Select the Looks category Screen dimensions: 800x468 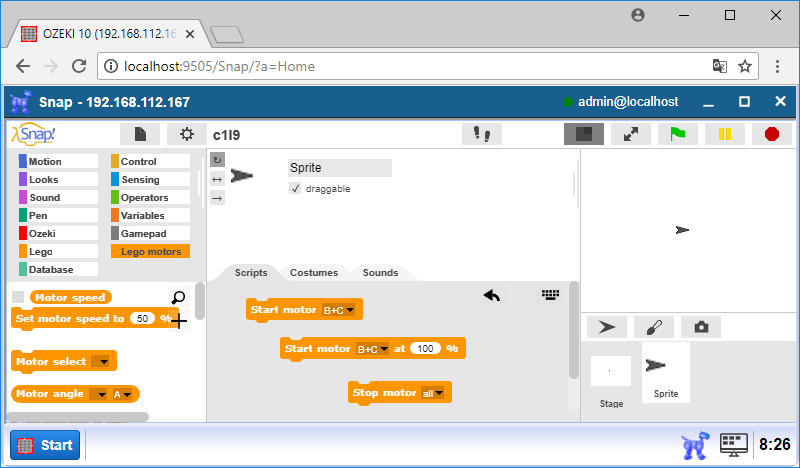point(58,179)
